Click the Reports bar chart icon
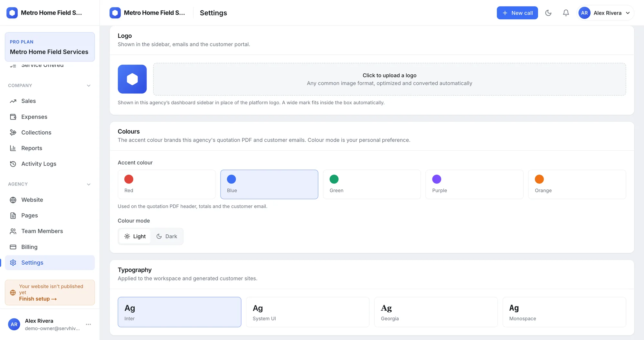This screenshot has width=644, height=340. 13,148
